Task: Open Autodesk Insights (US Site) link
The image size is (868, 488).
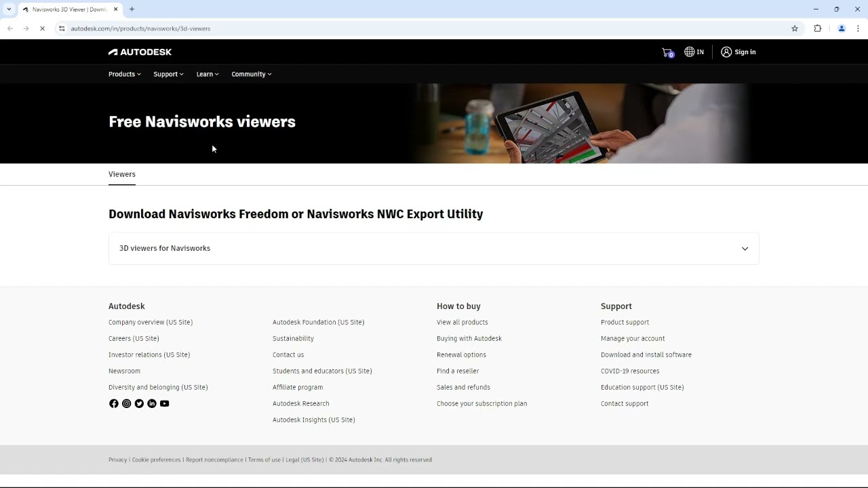Action: pos(314,420)
